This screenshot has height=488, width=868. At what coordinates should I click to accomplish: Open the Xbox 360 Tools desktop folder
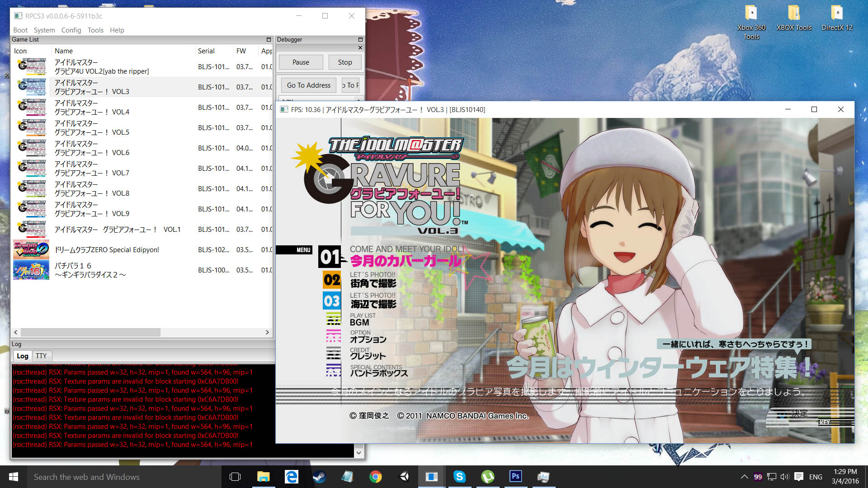[x=751, y=23]
